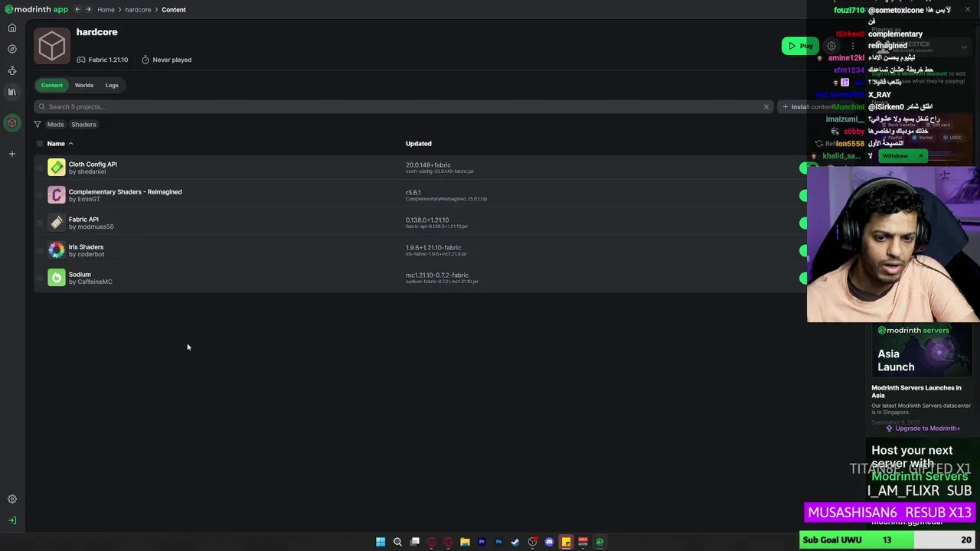
Task: Open the three-dot more options menu
Action: coord(852,46)
